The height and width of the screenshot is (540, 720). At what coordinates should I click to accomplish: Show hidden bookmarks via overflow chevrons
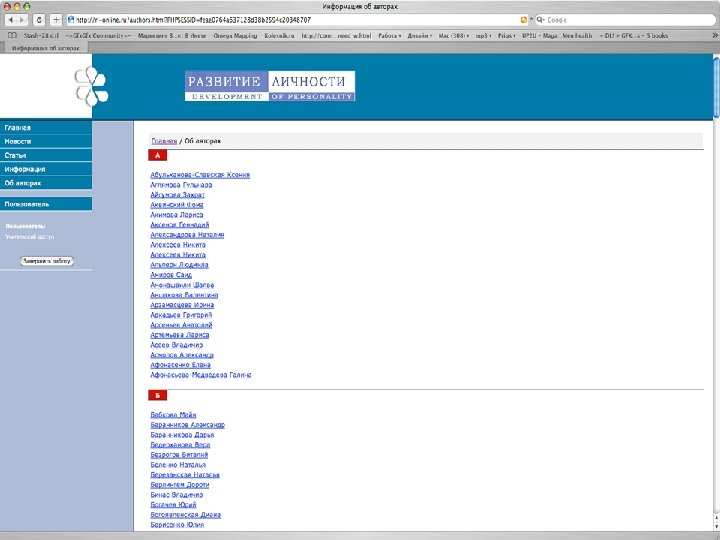[x=715, y=35]
